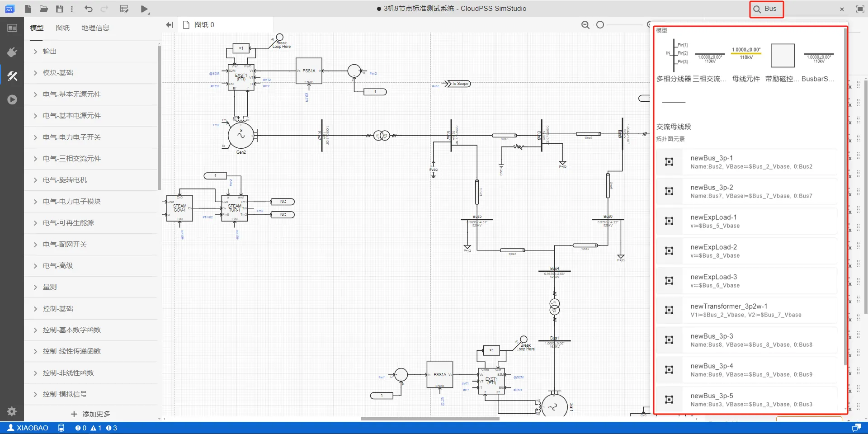868x434 pixels.
Task: Open the interface plug tab in the sidebar
Action: tap(12, 52)
